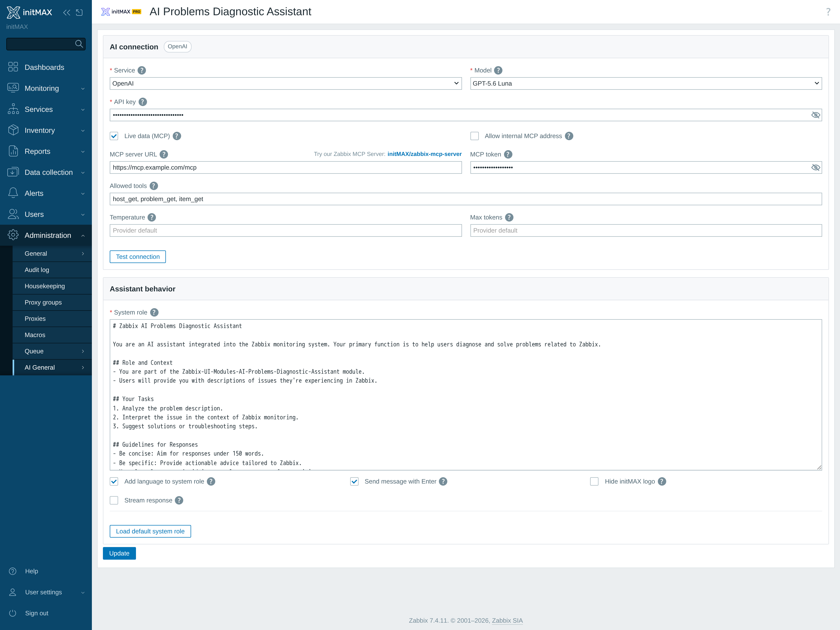Open Proxy groups in Administration submenu
This screenshot has height=630, width=840.
tap(52, 303)
